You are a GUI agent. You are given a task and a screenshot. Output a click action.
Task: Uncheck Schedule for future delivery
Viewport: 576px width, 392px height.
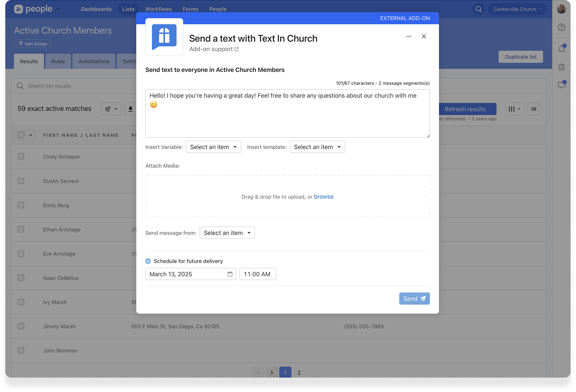point(148,261)
